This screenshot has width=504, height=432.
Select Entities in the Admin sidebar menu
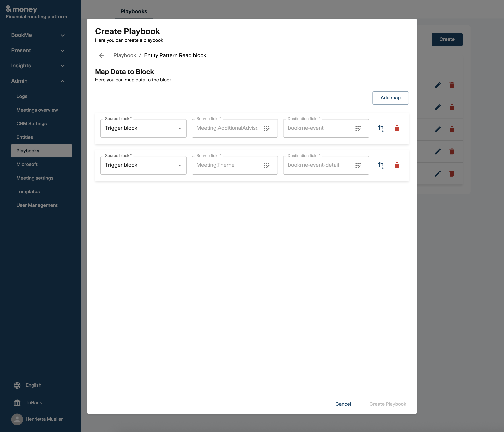(25, 137)
